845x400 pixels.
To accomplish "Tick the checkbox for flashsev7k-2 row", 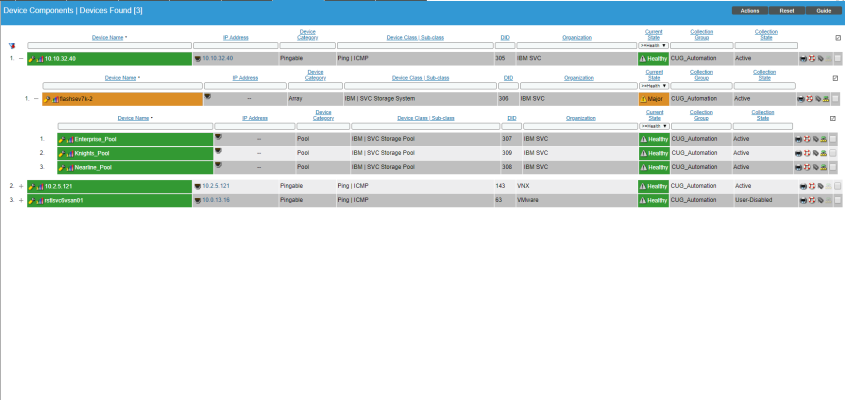I will point(835,99).
